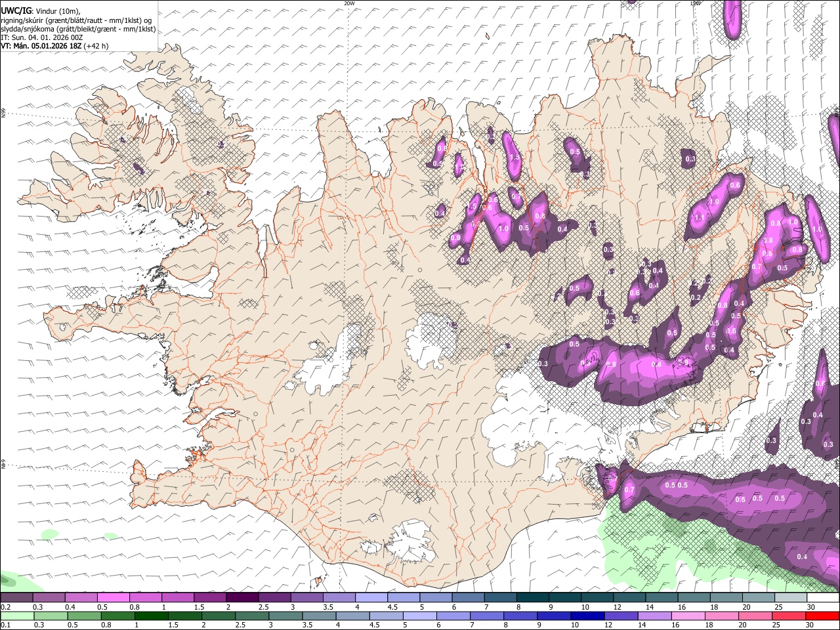Select the darkest purple 2 swatch on snow scale

[x=242, y=598]
